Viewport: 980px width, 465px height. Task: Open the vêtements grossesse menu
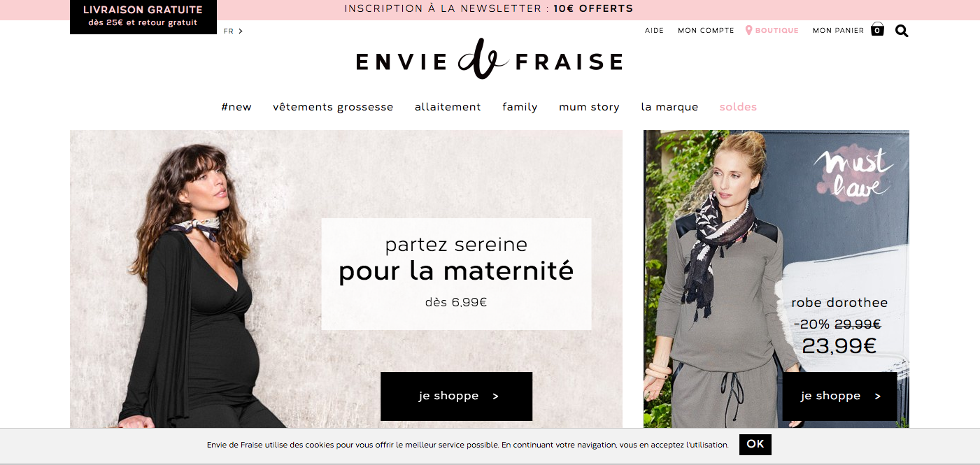[x=333, y=107]
